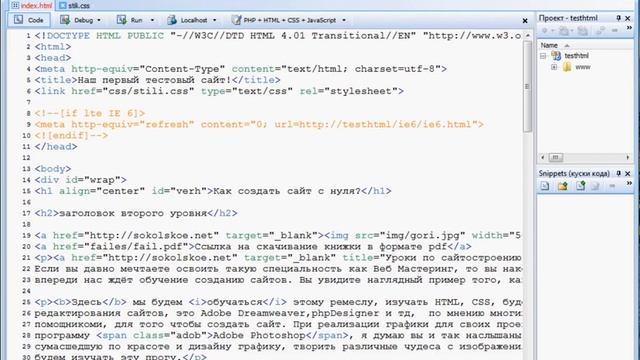640x360 pixels.
Task: Collapse the testhtml project tree node
Action: (543, 56)
